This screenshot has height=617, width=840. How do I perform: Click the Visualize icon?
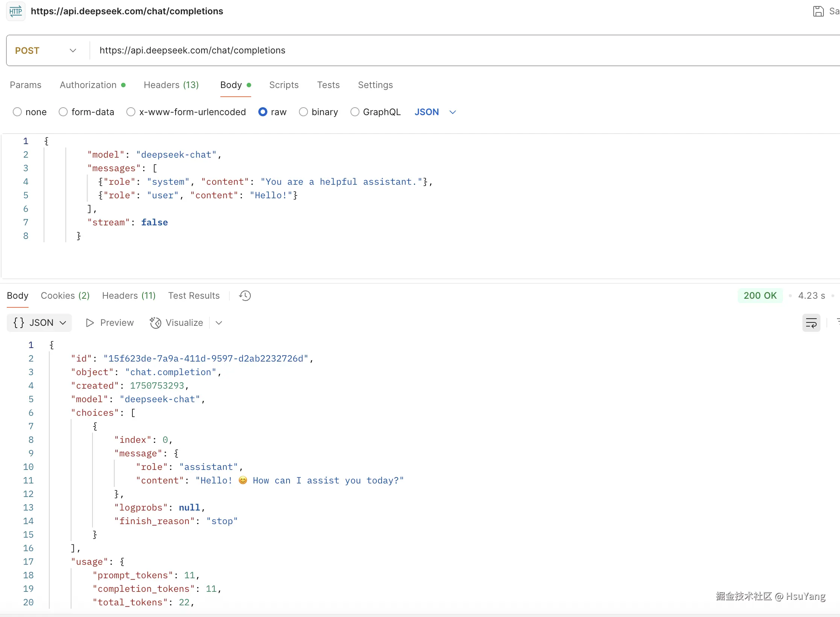pos(155,323)
